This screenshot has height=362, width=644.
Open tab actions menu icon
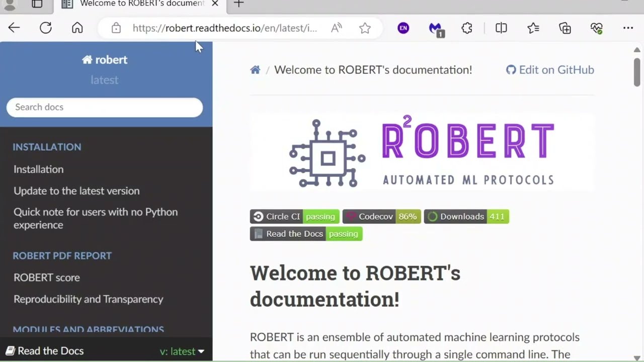click(x=37, y=4)
